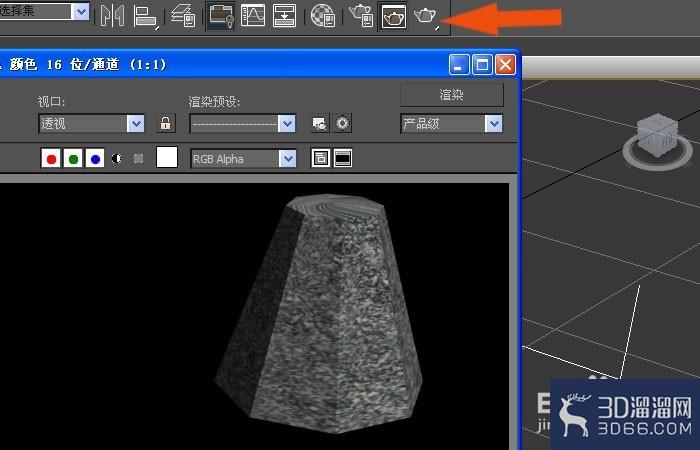
Task: Click the Render Production teapot icon
Action: (425, 17)
